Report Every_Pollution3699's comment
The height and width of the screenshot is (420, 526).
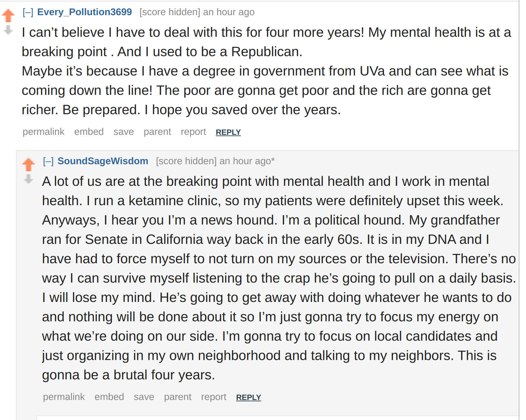coord(193,132)
